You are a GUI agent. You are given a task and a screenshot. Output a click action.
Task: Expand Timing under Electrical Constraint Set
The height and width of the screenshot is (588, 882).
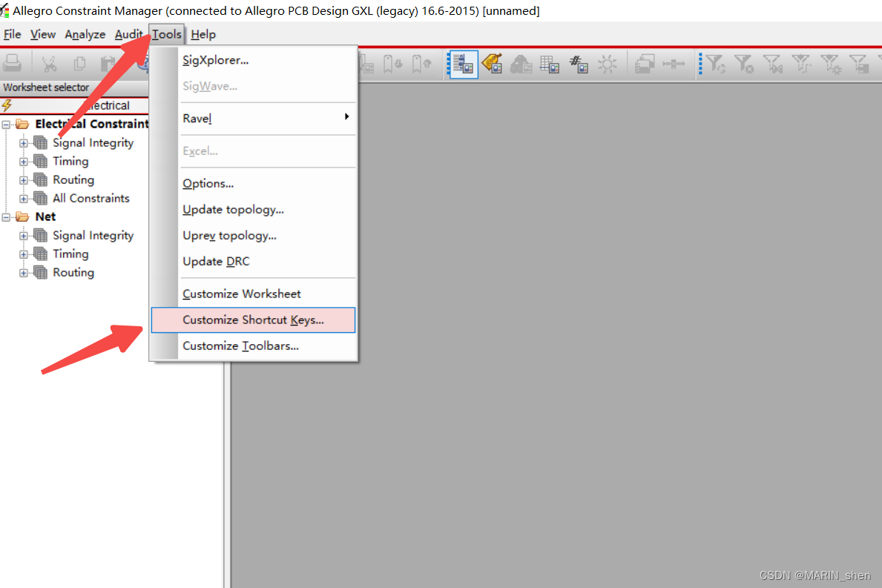click(x=23, y=162)
